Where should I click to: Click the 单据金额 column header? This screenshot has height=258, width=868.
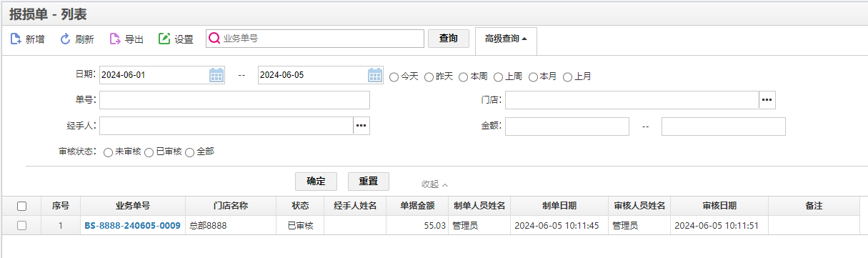pos(417,206)
